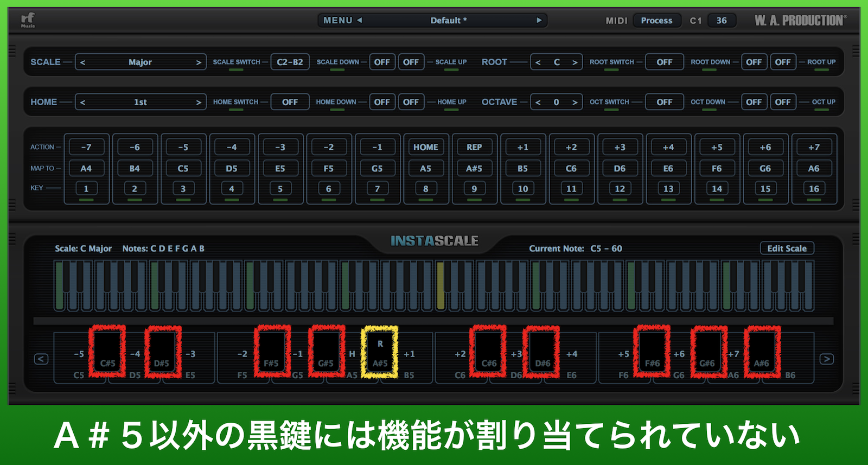
Task: Decrease the Octave with left arrow
Action: 538,102
